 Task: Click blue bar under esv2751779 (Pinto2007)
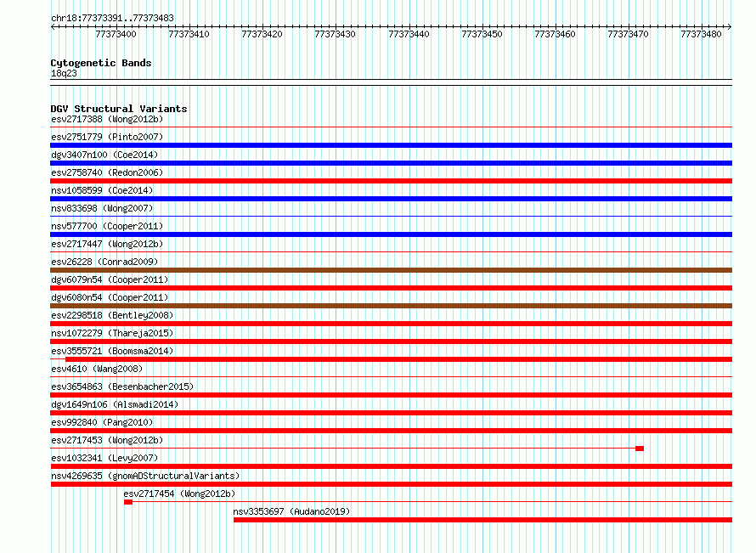tap(391, 145)
